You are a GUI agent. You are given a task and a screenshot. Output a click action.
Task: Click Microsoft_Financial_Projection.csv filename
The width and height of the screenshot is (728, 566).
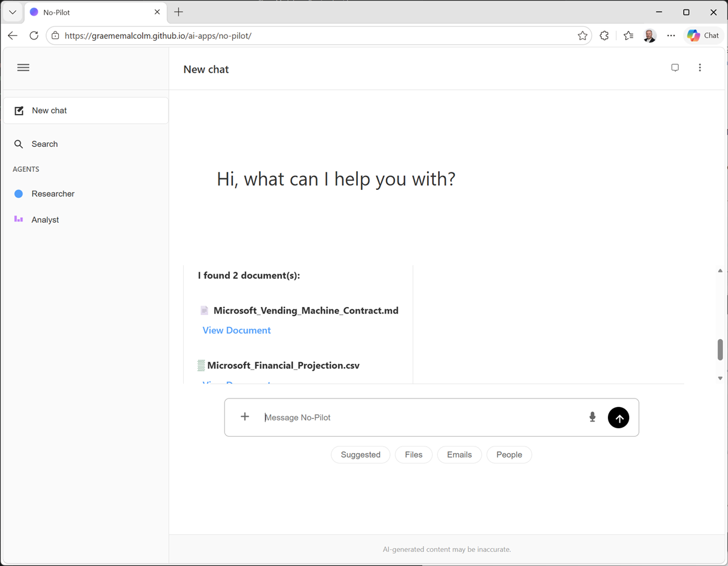(x=283, y=365)
